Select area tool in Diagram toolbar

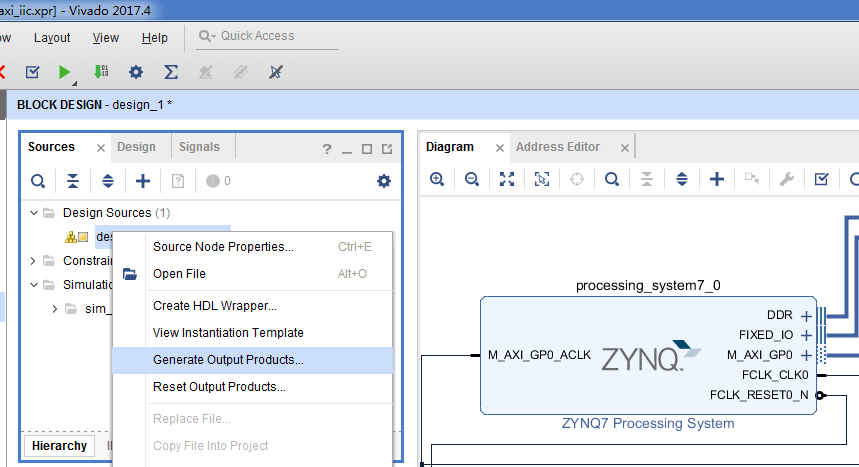[542, 179]
